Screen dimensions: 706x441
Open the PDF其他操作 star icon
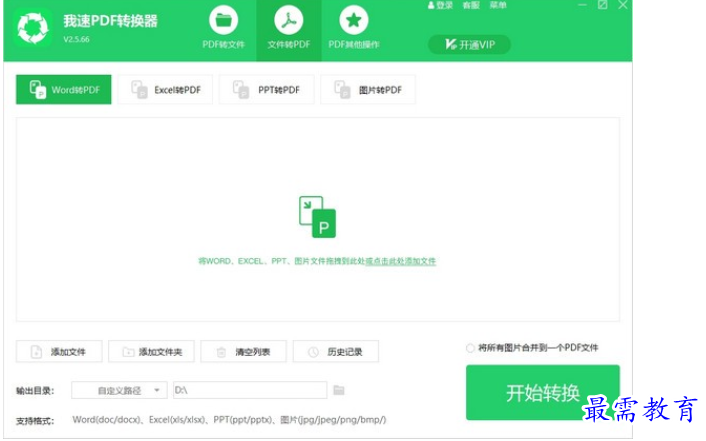[x=353, y=20]
